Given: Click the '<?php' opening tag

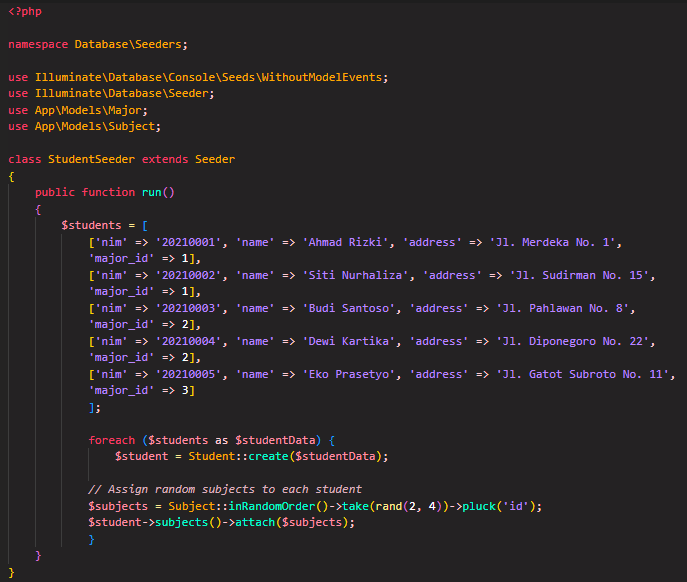Looking at the screenshot, I should pyautogui.click(x=25, y=11).
